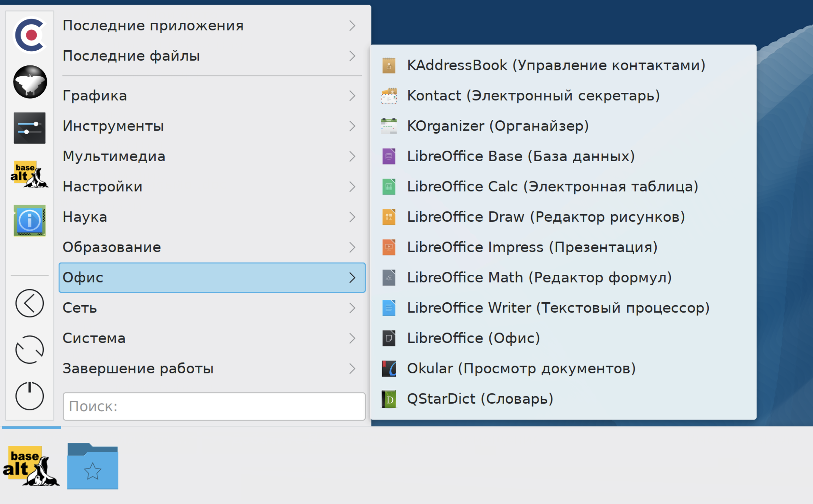
Task: Launch LibreOffice Base (База данных) entry
Action: pyautogui.click(x=563, y=156)
